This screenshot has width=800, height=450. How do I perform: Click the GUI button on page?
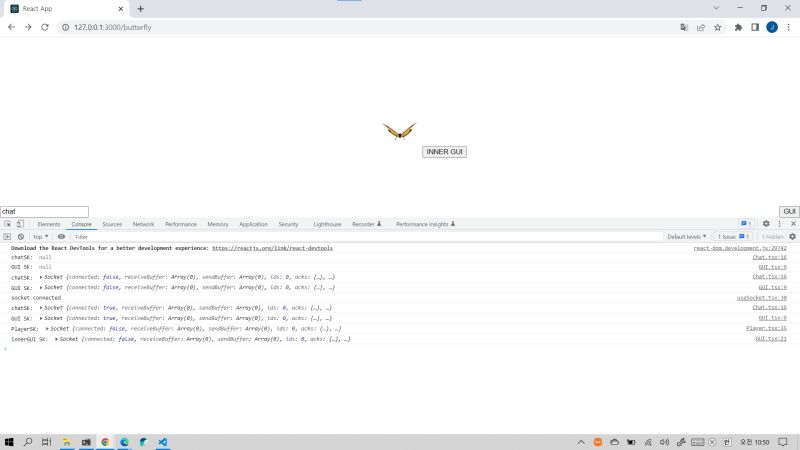(789, 211)
